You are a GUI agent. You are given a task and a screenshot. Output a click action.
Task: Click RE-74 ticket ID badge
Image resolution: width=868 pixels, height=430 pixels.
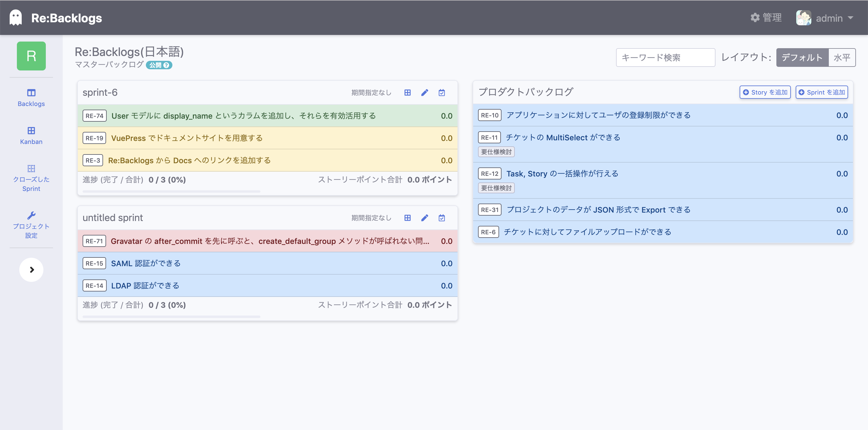(94, 116)
